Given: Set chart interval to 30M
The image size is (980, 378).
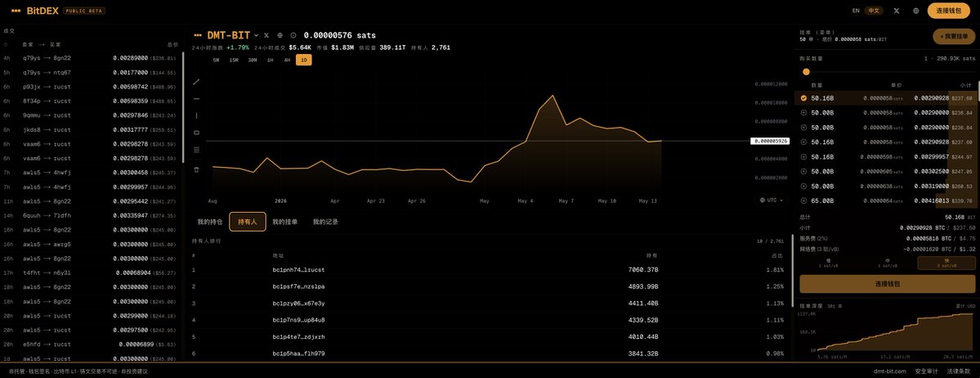Looking at the screenshot, I should click(253, 60).
